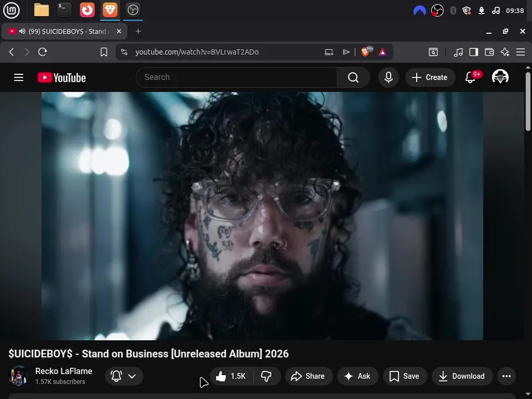Open Leo AI sparkle icon
The width and height of the screenshot is (532, 399).
pyautogui.click(x=505, y=52)
